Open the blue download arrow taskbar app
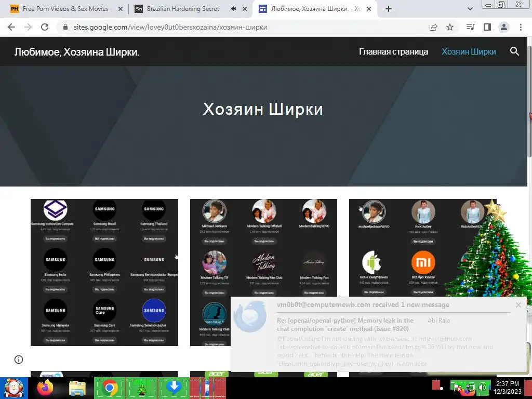 [x=174, y=388]
